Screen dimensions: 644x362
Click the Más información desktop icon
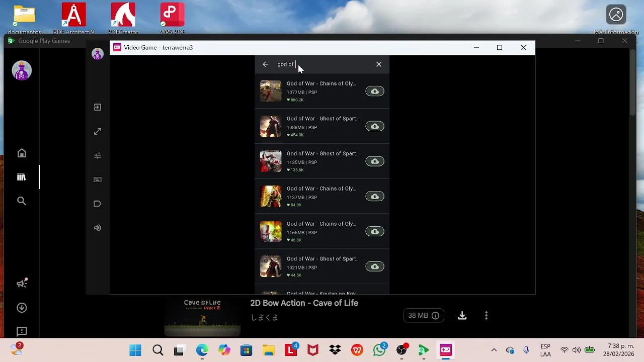[x=616, y=19]
